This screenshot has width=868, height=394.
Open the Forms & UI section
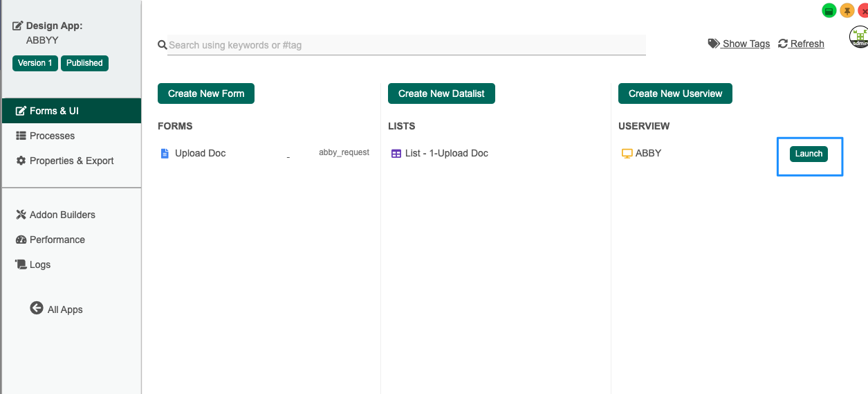click(x=54, y=111)
